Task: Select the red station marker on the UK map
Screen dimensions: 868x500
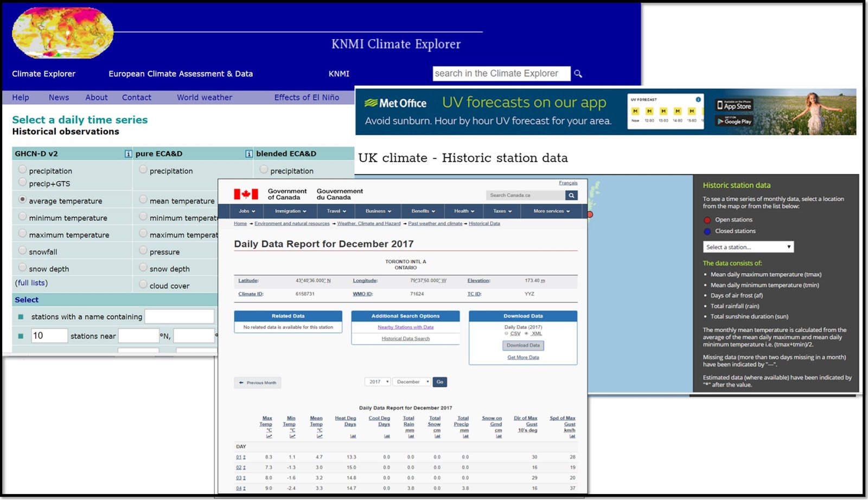Action: 590,214
